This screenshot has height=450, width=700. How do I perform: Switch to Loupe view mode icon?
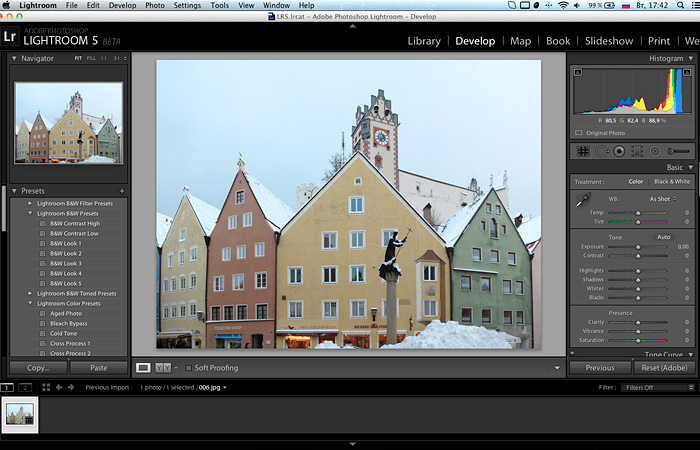(x=143, y=368)
